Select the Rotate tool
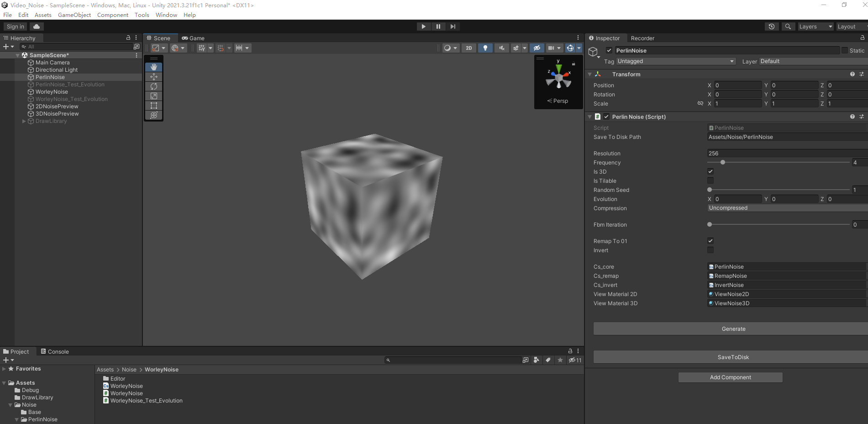This screenshot has height=424, width=868. click(x=154, y=86)
